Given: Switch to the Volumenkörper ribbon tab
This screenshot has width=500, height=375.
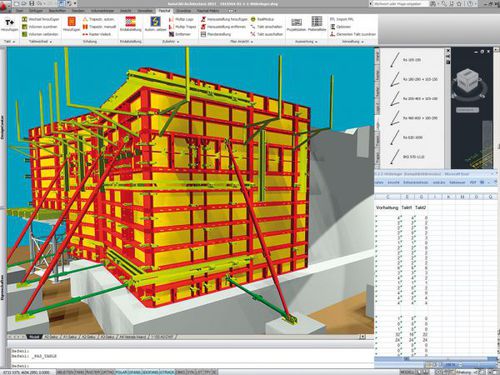Looking at the screenshot, I should click(103, 11).
